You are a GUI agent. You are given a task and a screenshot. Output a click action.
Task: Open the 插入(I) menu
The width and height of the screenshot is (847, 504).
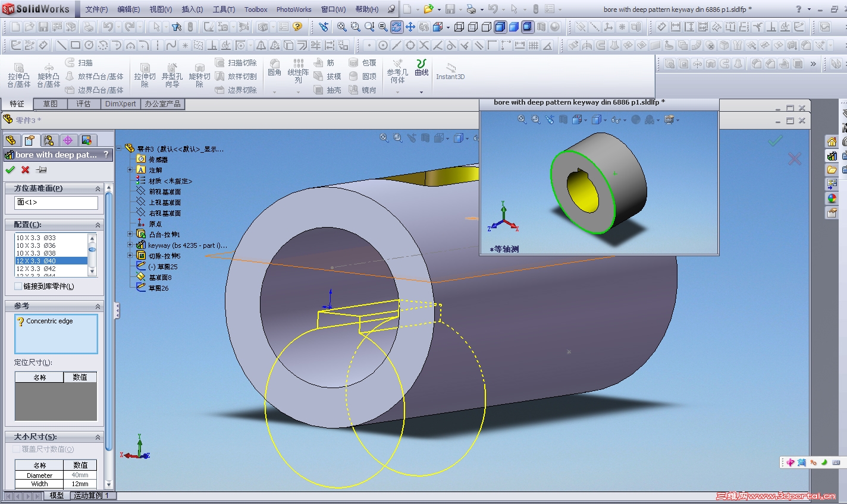192,10
